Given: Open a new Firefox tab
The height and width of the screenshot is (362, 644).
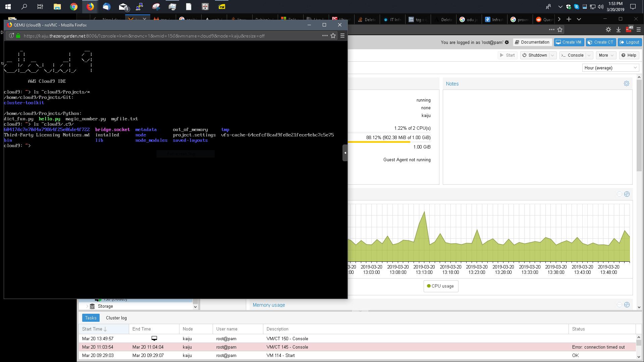Looking at the screenshot, I should point(569,19).
